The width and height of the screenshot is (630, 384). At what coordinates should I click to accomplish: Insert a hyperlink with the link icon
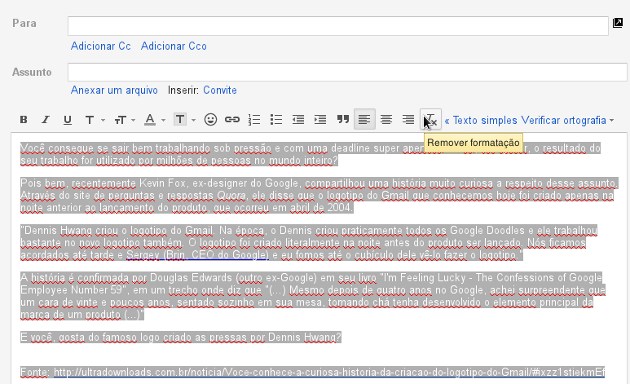[232, 119]
